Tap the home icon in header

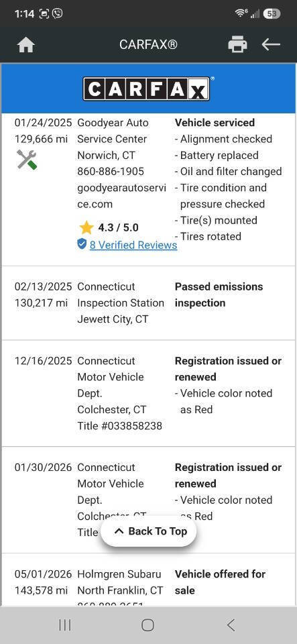pyautogui.click(x=26, y=45)
